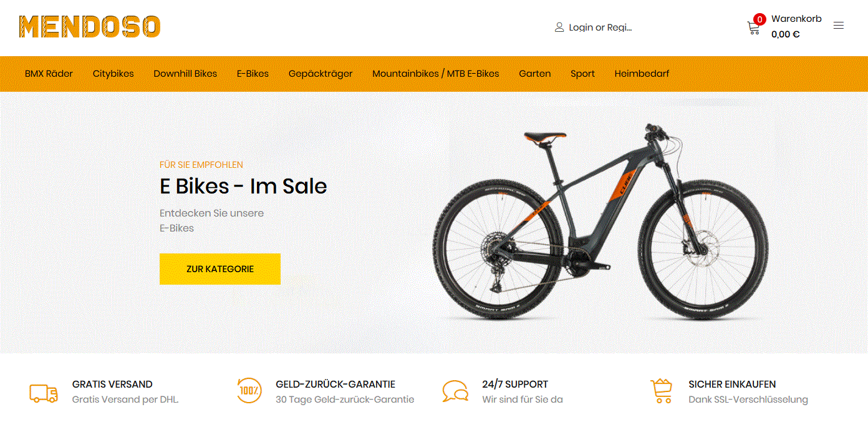Select Mountainbikes / MTB E-Bikes
868x422 pixels.
pos(436,74)
